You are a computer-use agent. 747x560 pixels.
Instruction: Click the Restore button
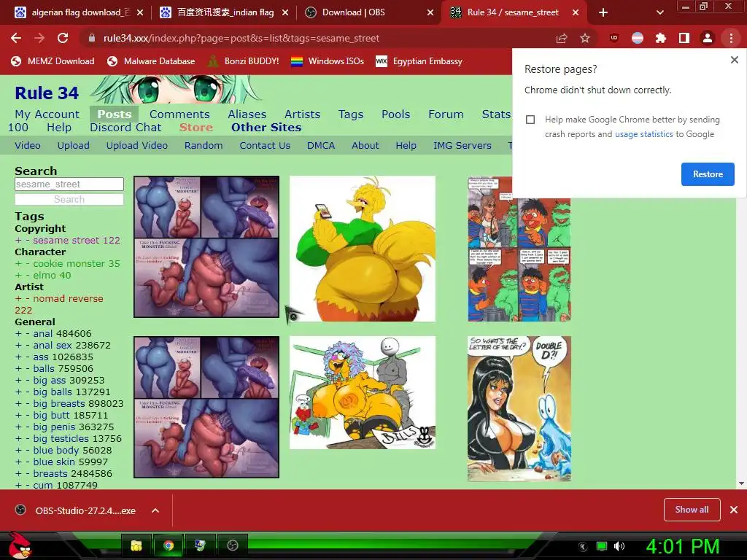click(708, 174)
